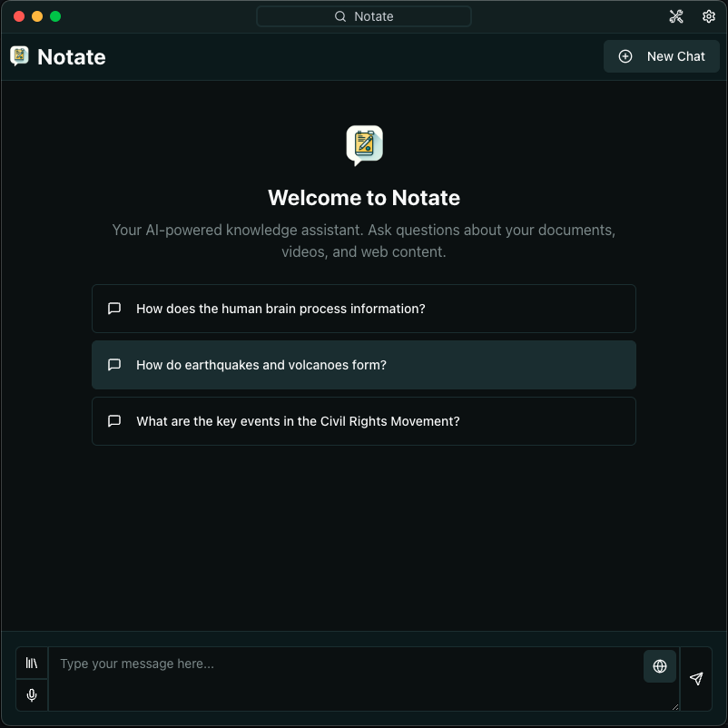Image resolution: width=728 pixels, height=728 pixels.
Task: Click the Notate logo in header
Action: click(19, 56)
